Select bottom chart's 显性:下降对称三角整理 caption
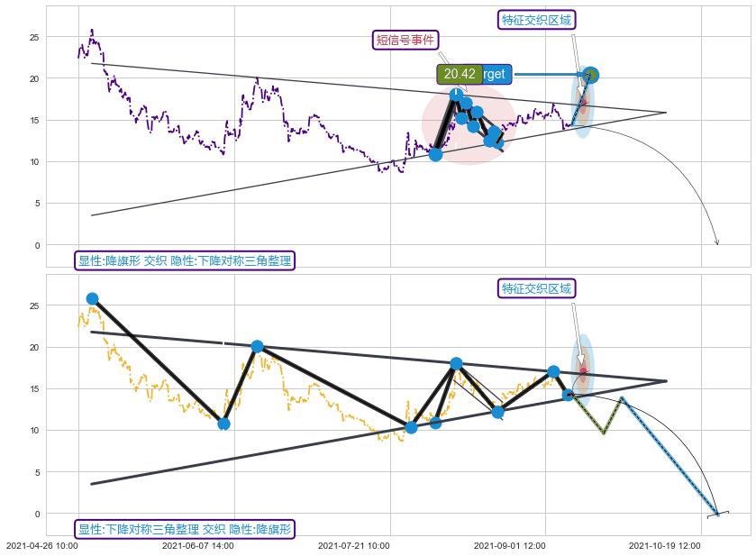Viewport: 756px width, 556px height. [185, 529]
